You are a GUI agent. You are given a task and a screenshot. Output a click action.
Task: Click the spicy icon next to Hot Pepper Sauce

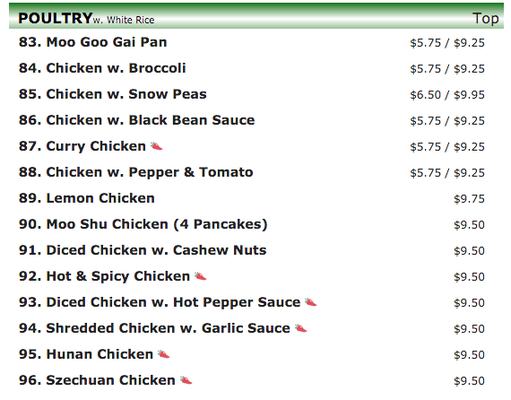pyautogui.click(x=311, y=302)
